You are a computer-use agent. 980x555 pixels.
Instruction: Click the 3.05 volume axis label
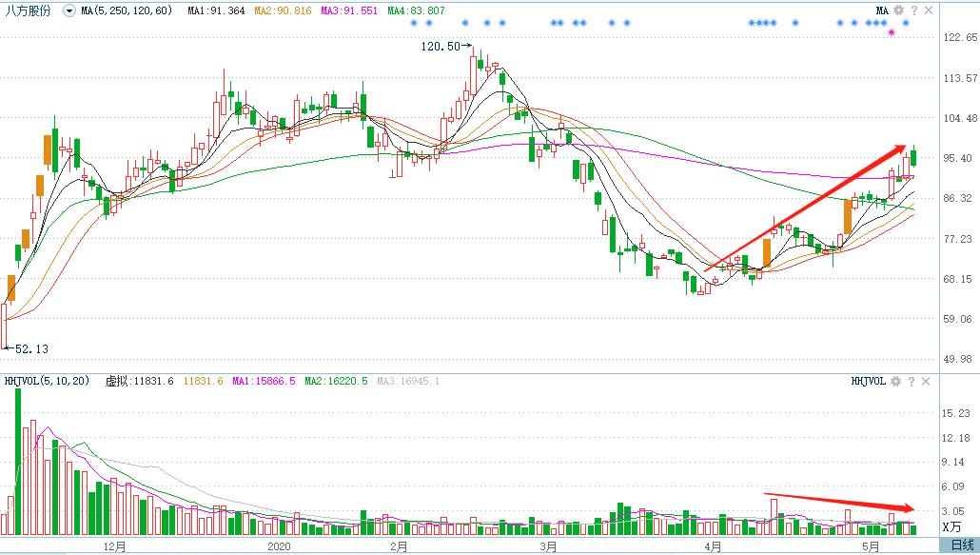[953, 511]
